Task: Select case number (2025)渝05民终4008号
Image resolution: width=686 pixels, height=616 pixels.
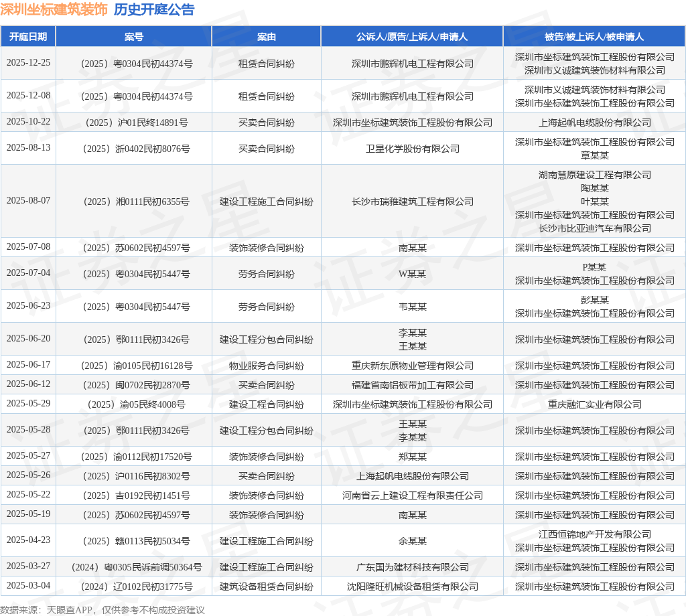Action: tap(137, 405)
